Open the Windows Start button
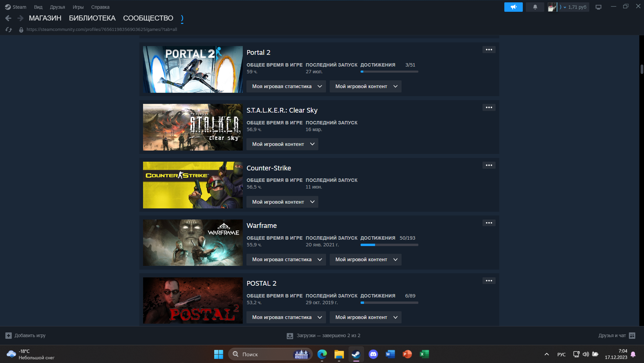The height and width of the screenshot is (363, 644). [x=219, y=354]
